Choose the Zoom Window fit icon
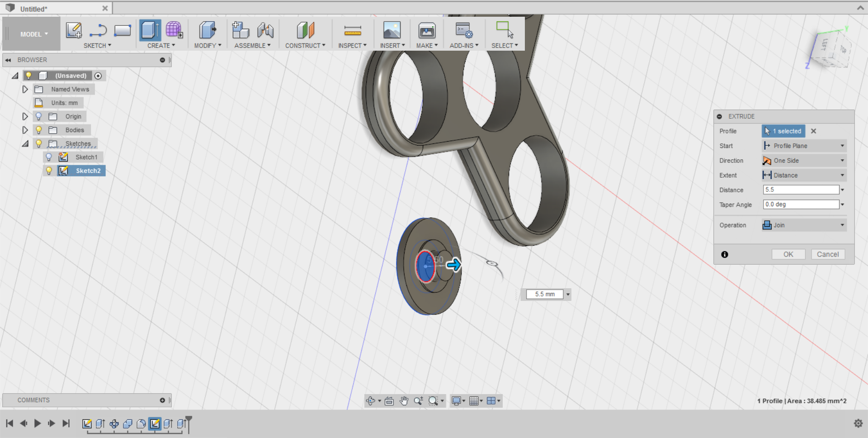This screenshot has width=868, height=438. click(433, 401)
